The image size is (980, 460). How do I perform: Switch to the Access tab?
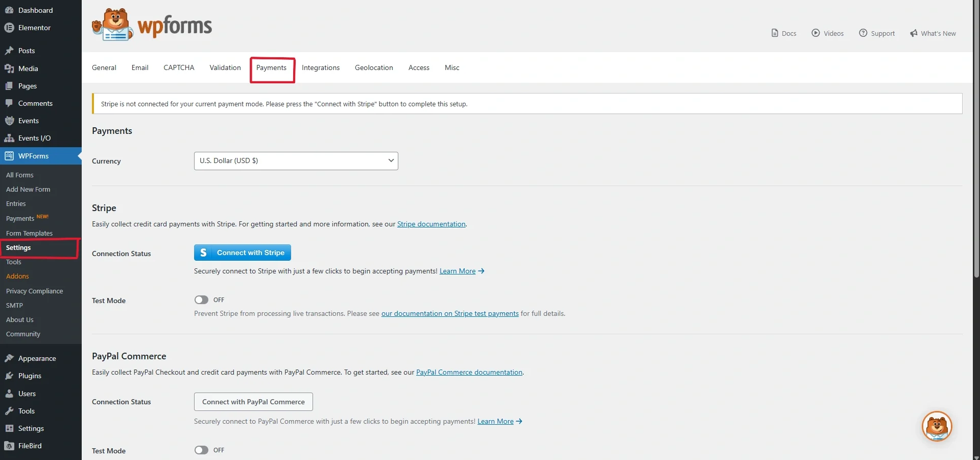click(419, 67)
